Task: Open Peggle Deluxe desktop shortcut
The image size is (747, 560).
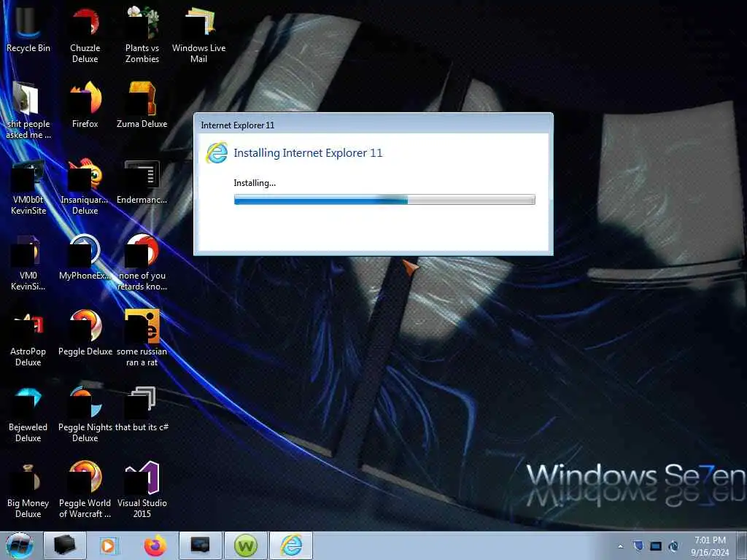Action: (x=85, y=332)
